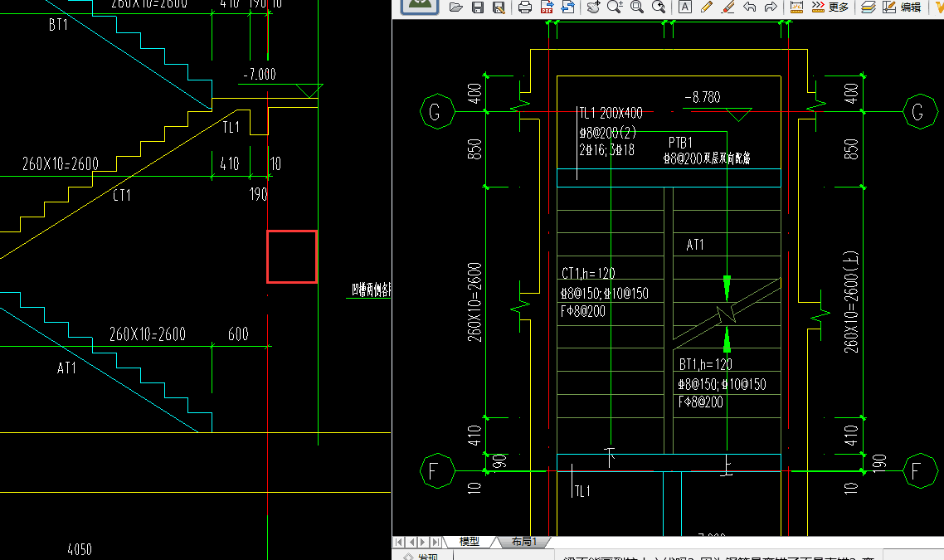Click the 编辑 edit button
Viewport: 944px width, 560px height.
point(901,7)
